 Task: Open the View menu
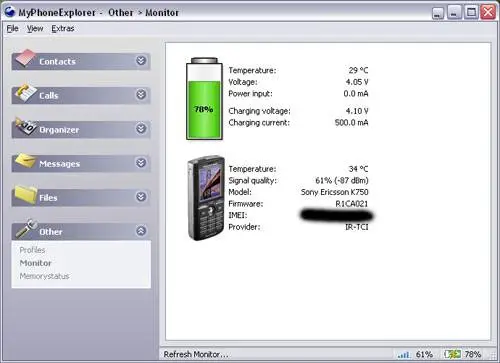[x=35, y=29]
